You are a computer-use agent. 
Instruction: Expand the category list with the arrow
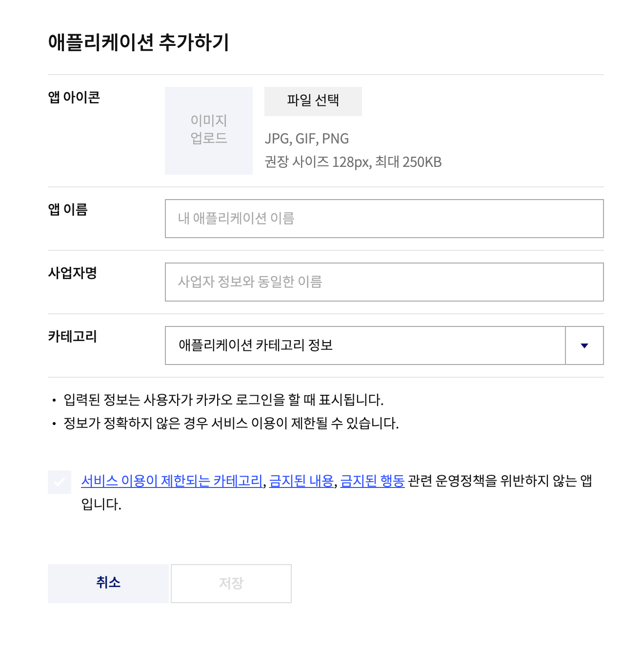pos(584,345)
